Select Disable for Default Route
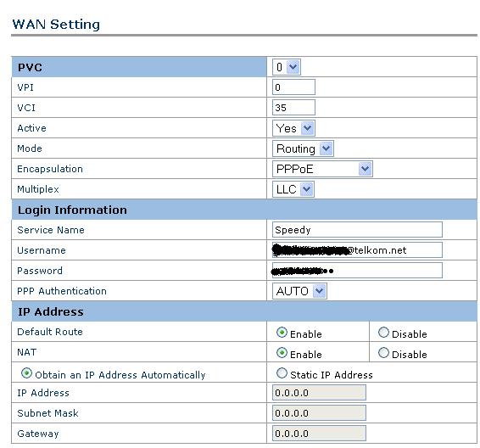 [383, 333]
